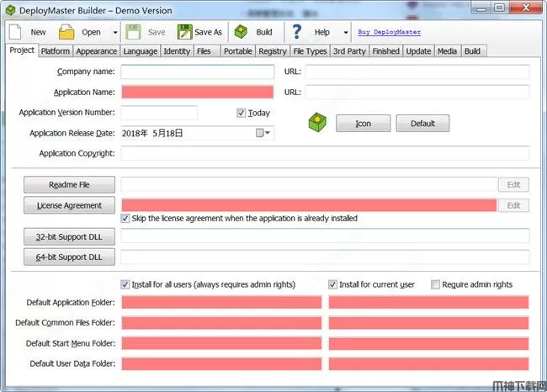Enable Require admin rights checkbox

click(x=435, y=284)
